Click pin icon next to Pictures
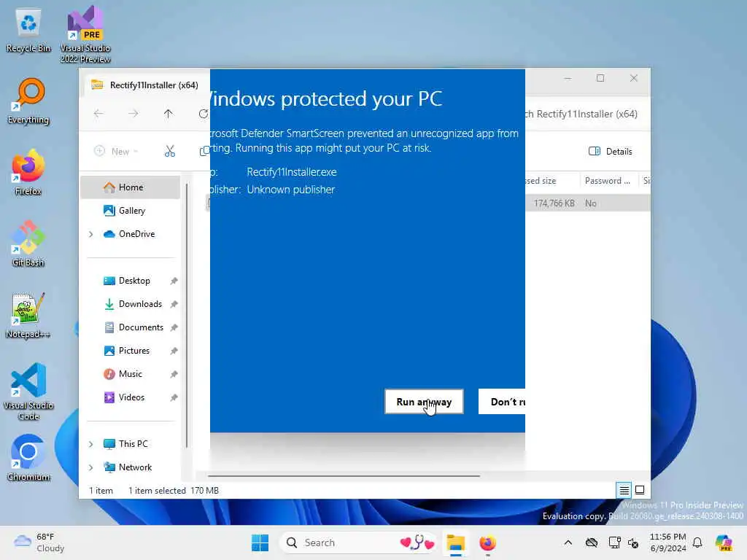The height and width of the screenshot is (560, 747). [174, 351]
